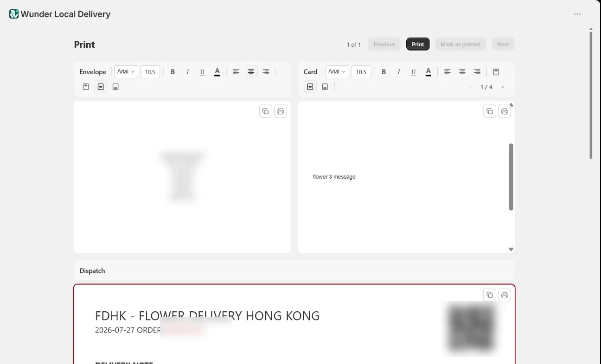Go to previous card page arrow
The width and height of the screenshot is (601, 364).
[x=471, y=87]
